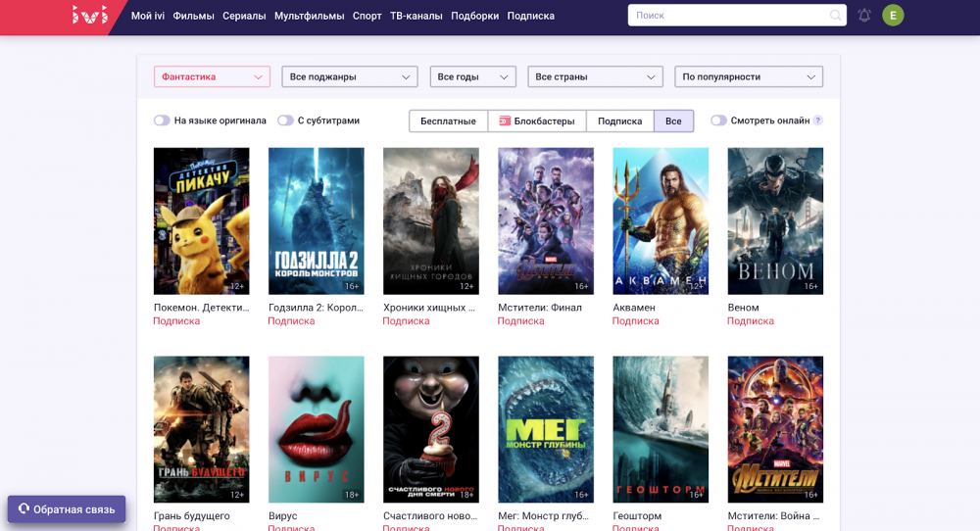
Task: Click the ivi logo in header
Action: point(89,15)
